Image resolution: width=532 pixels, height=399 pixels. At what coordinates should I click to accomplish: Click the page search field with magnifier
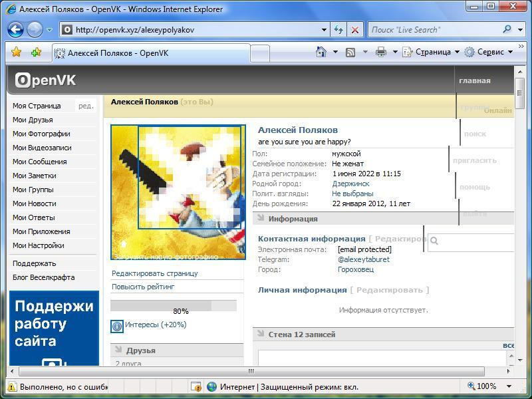point(471,242)
